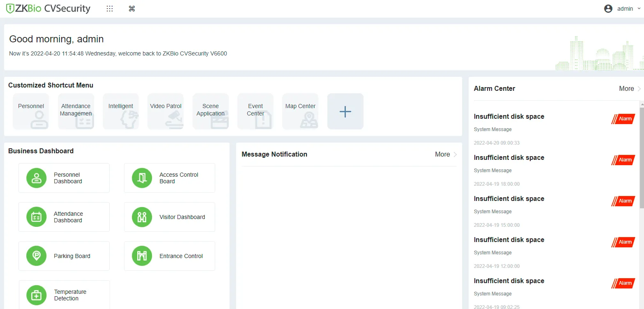Open the Access Control Board label
The height and width of the screenshot is (309, 644).
click(179, 178)
